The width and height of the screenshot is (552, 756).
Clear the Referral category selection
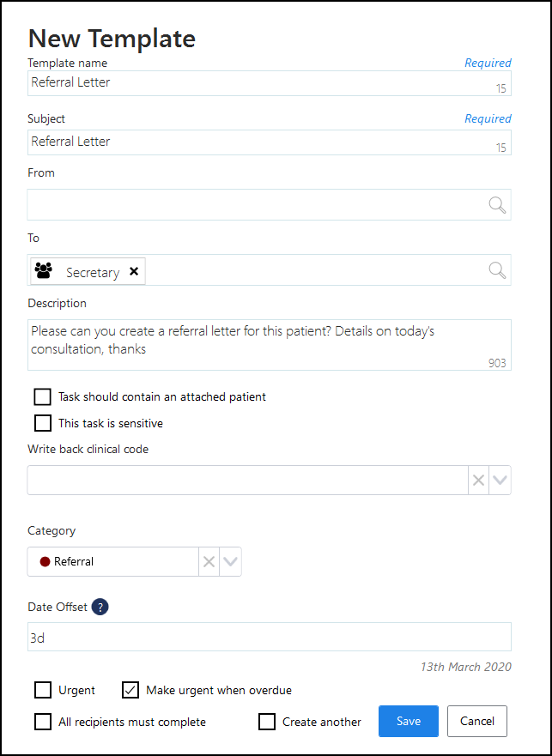pos(209,562)
